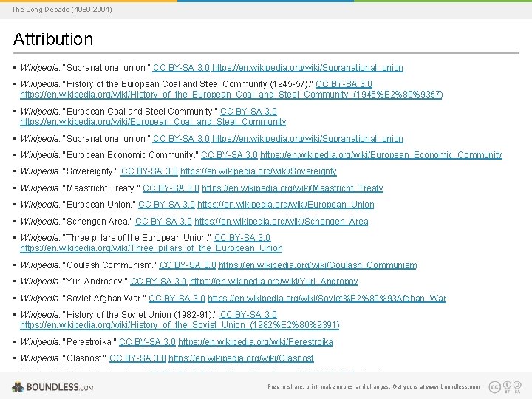Screen dimensions: 532x399
Task: Select the quoted title "Yuri Andropov."
Action: (95, 282)
